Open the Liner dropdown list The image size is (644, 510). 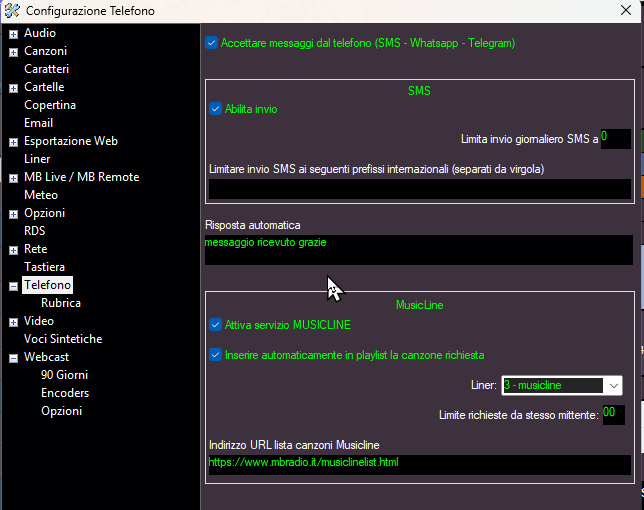click(613, 385)
